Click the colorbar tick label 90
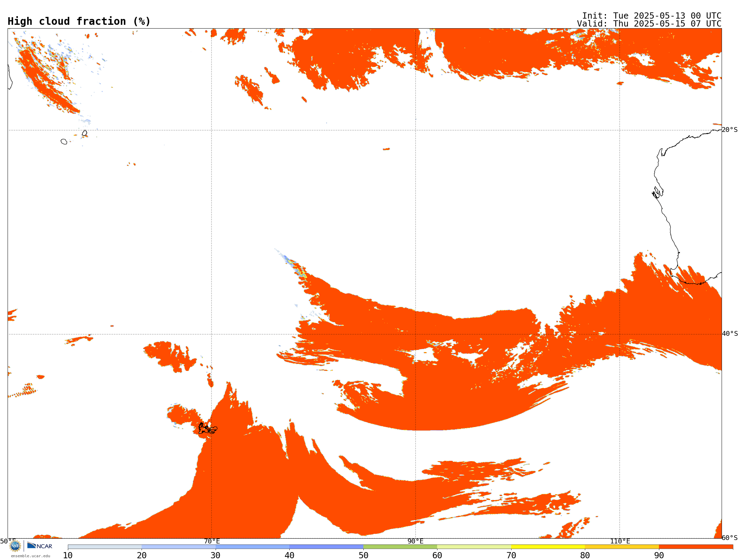Image resolution: width=744 pixels, height=560 pixels. tap(659, 556)
